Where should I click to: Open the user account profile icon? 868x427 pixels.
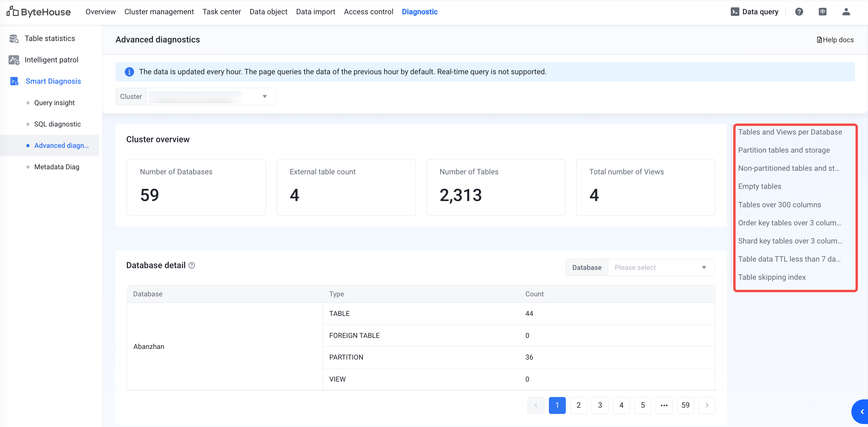pyautogui.click(x=846, y=12)
